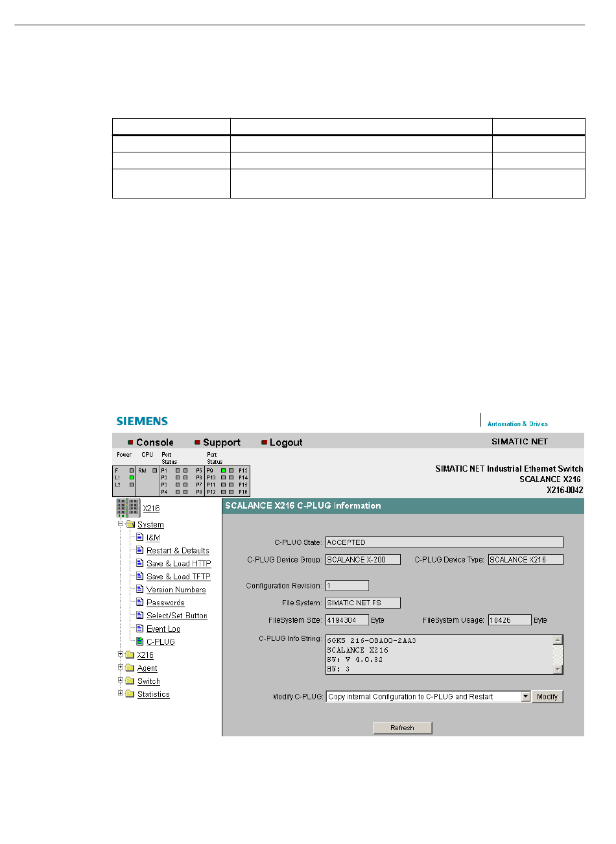
Task: Click the red marker beside Support
Action: tap(197, 442)
